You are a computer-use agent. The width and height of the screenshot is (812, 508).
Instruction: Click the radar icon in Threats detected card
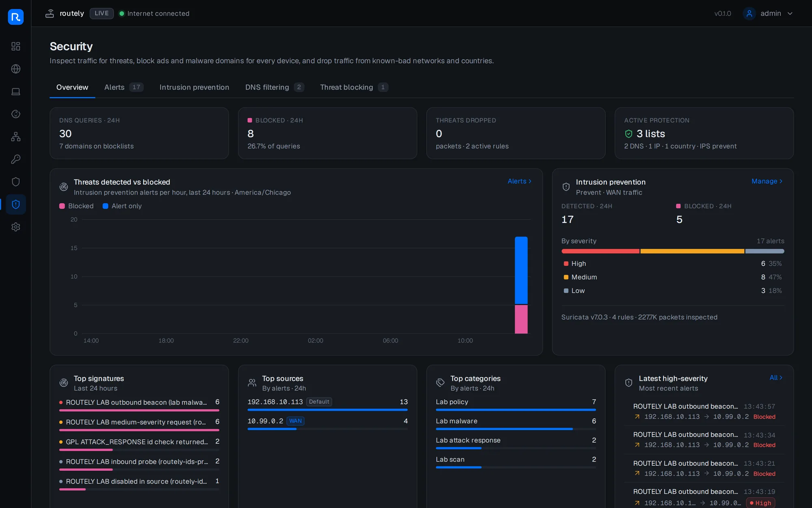pos(64,187)
